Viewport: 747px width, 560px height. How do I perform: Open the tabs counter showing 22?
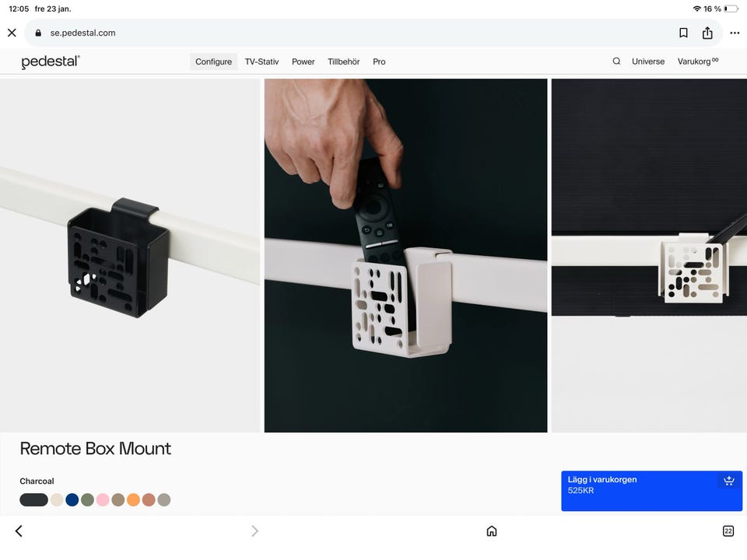coord(728,531)
